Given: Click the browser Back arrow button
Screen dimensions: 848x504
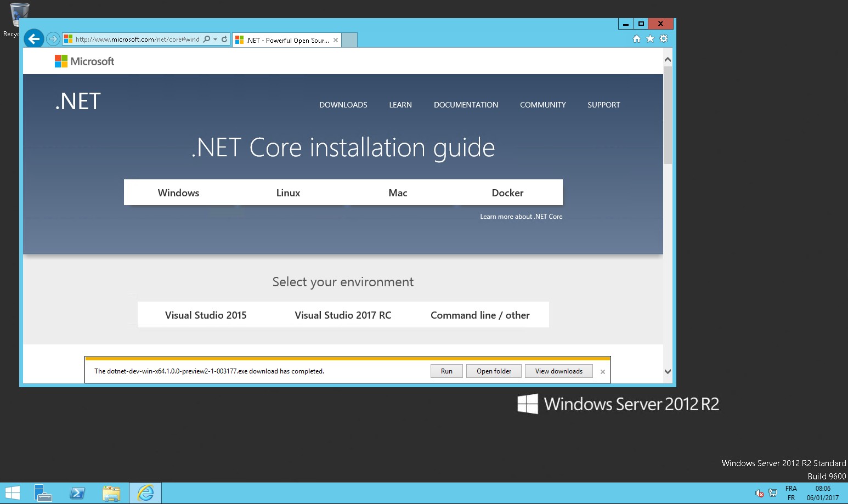Looking at the screenshot, I should pos(34,39).
